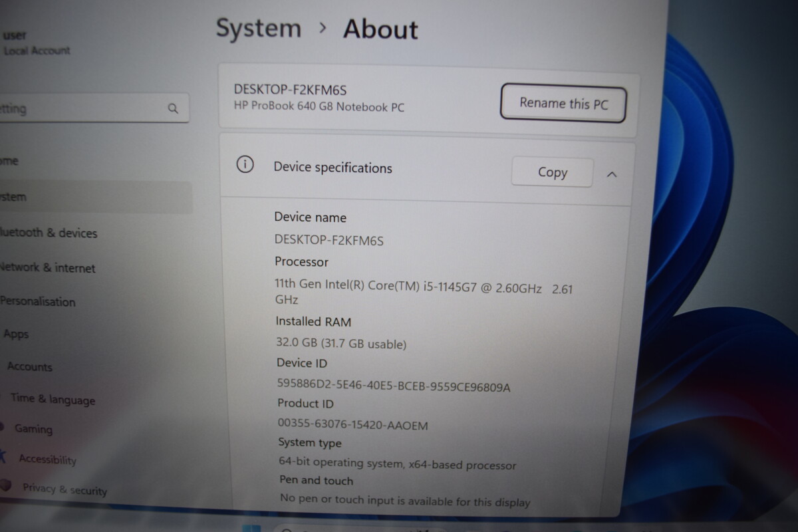The image size is (798, 532).
Task: Open the Accounts settings page
Action: tap(29, 366)
